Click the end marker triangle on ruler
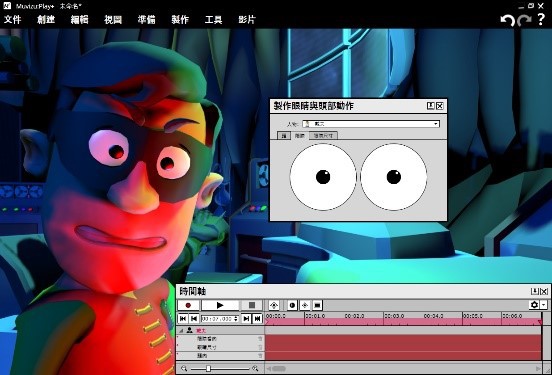 click(540, 322)
